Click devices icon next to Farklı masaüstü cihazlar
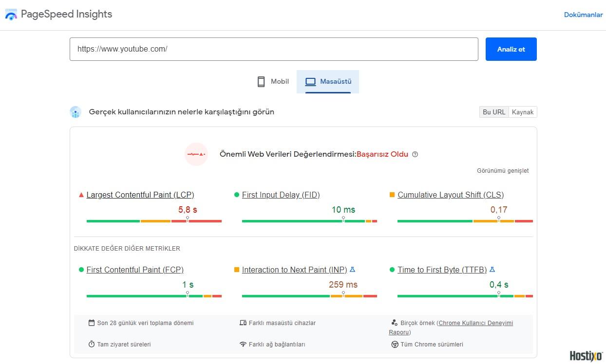 click(x=243, y=323)
